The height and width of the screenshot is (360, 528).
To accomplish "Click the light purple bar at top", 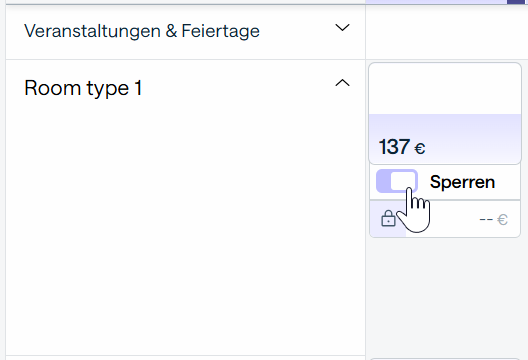I will point(436,2).
